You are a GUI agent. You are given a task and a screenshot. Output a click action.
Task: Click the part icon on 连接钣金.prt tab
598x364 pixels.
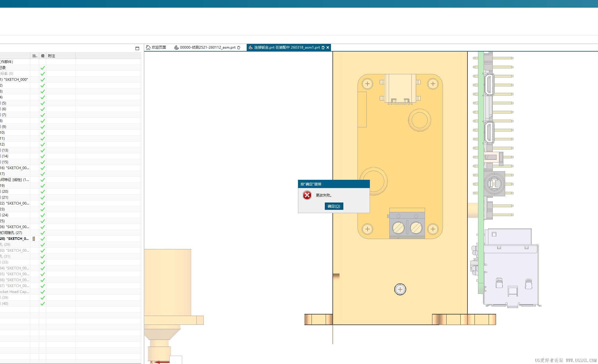(251, 47)
